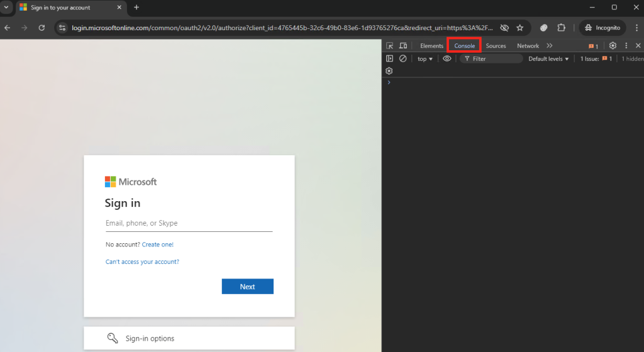Click the Microsoft logo

[131, 182]
